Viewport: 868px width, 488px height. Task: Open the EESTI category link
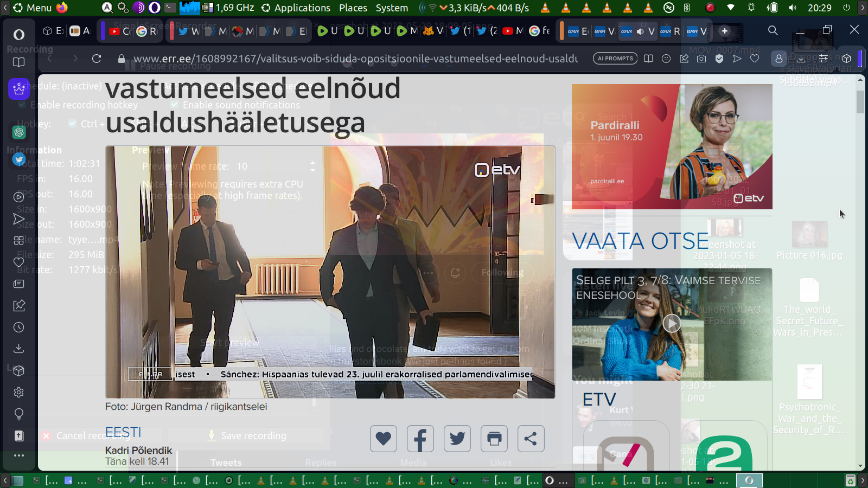[x=123, y=432]
